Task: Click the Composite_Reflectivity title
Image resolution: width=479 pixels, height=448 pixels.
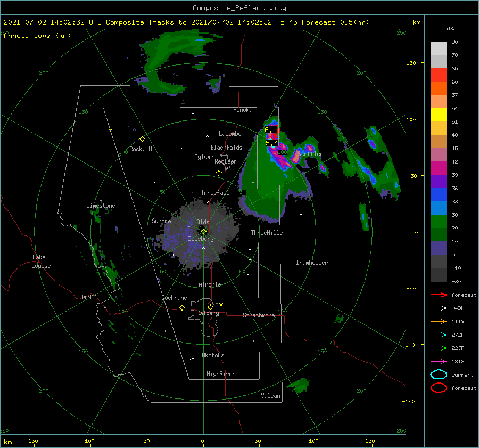Action: click(240, 8)
